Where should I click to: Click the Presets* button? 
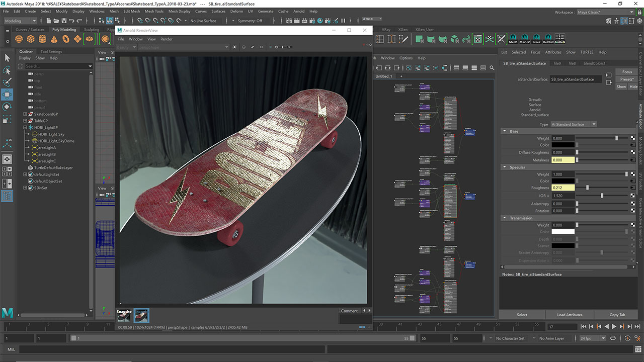627,79
